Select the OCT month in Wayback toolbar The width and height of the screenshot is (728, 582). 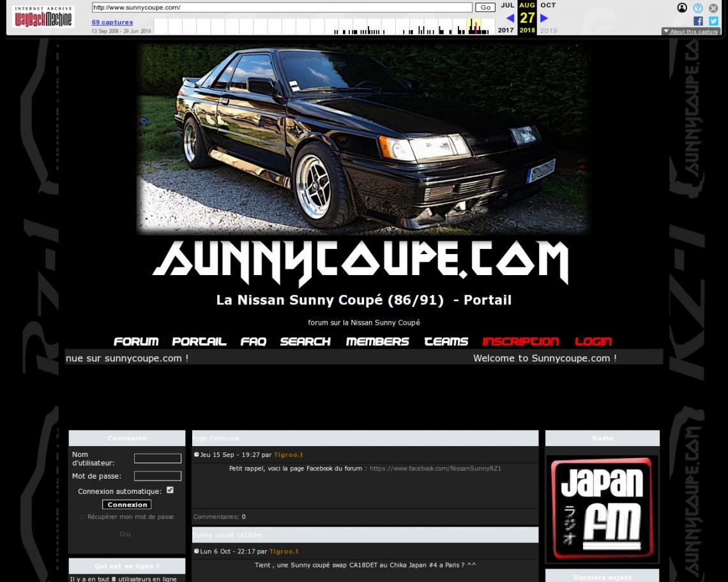[548, 5]
